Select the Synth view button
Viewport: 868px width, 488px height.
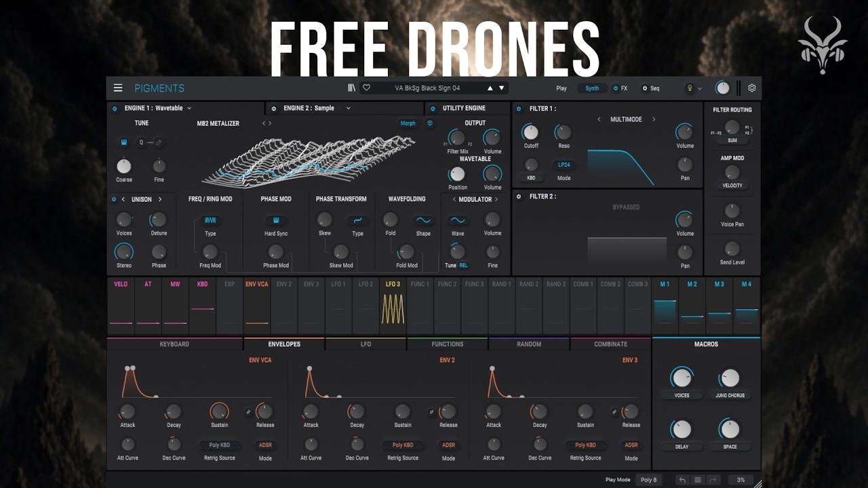[592, 88]
